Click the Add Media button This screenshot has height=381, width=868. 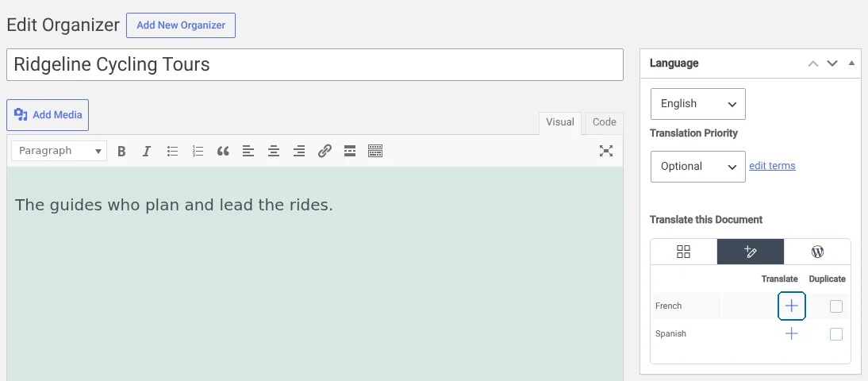click(x=48, y=115)
